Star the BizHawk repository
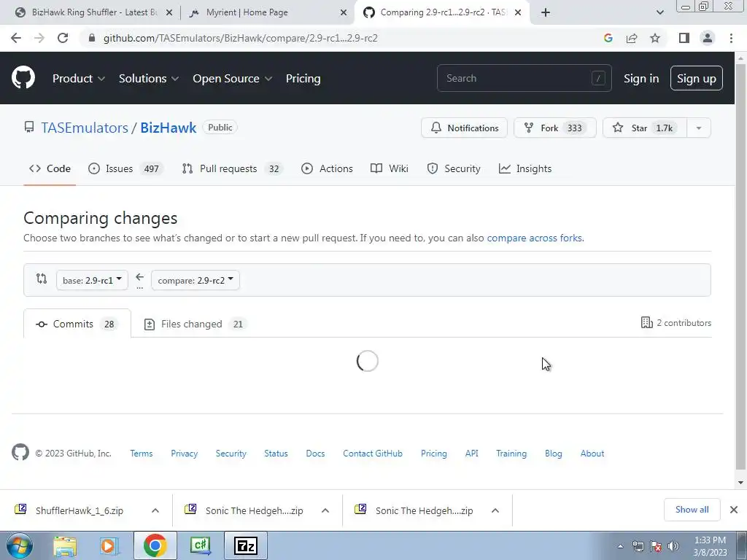This screenshot has height=560, width=747. (x=645, y=128)
